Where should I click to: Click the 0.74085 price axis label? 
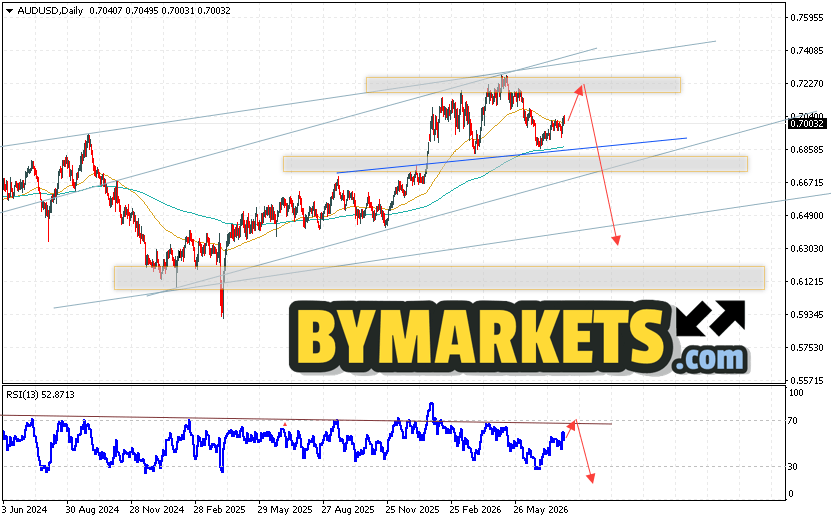click(x=807, y=50)
